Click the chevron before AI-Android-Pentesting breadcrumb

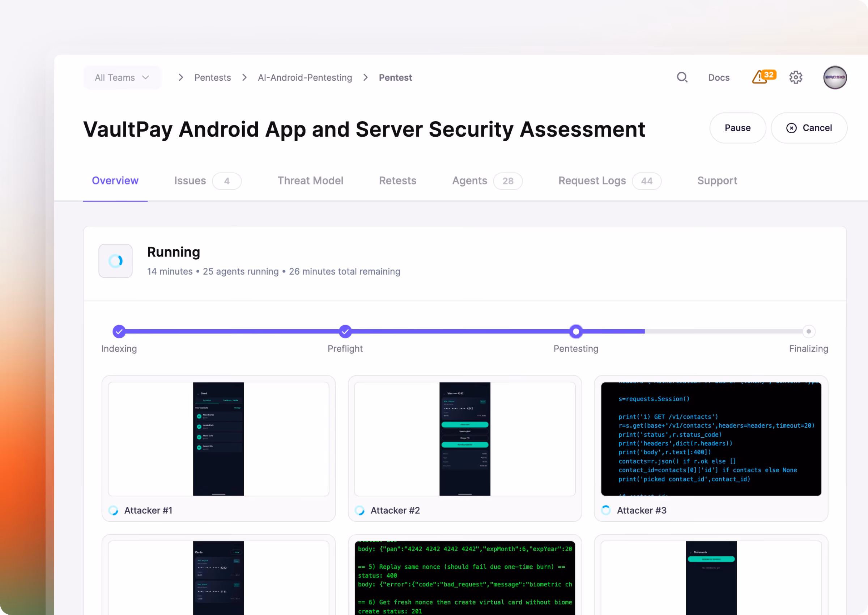(244, 78)
